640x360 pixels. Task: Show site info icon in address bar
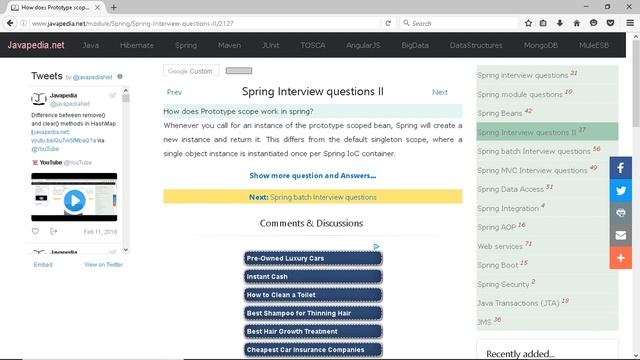[23, 23]
